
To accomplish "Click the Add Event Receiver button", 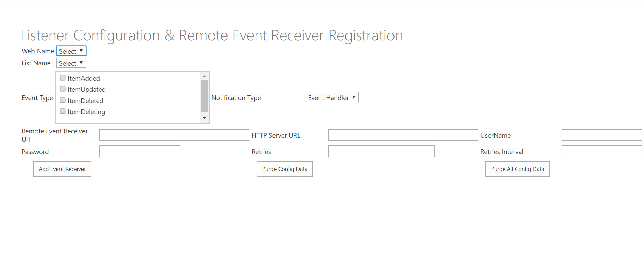I will pyautogui.click(x=62, y=169).
